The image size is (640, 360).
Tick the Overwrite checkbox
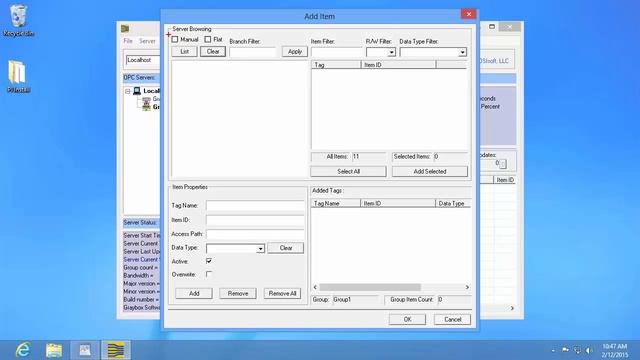(209, 274)
